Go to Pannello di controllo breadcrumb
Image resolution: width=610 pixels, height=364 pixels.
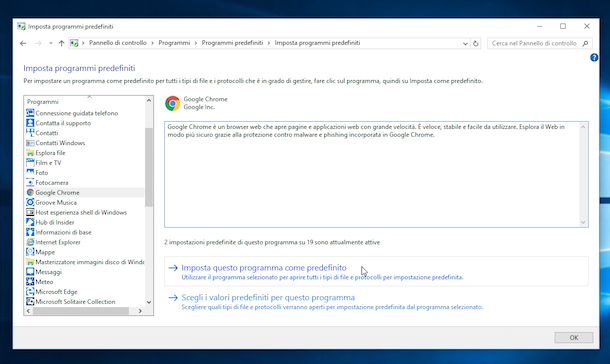pos(117,43)
